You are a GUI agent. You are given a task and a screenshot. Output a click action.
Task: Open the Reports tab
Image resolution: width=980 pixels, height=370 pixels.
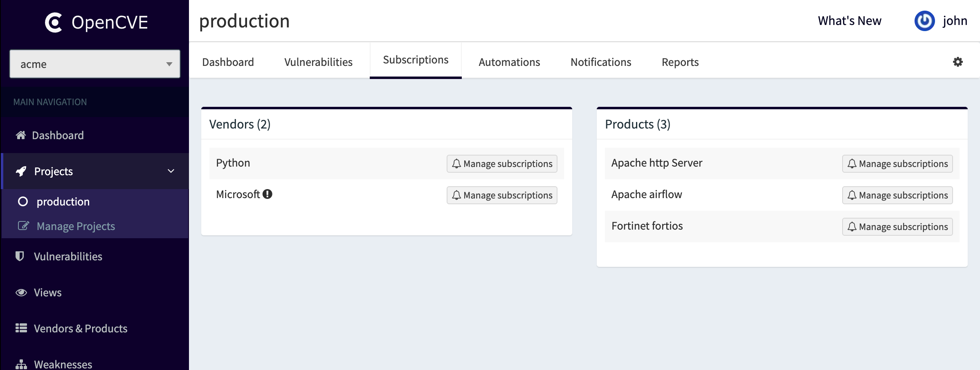(680, 62)
